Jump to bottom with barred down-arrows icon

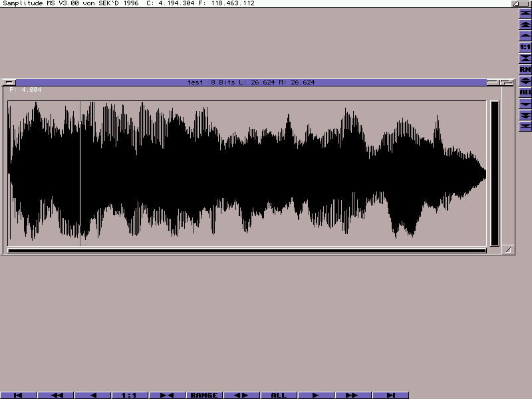tap(525, 126)
